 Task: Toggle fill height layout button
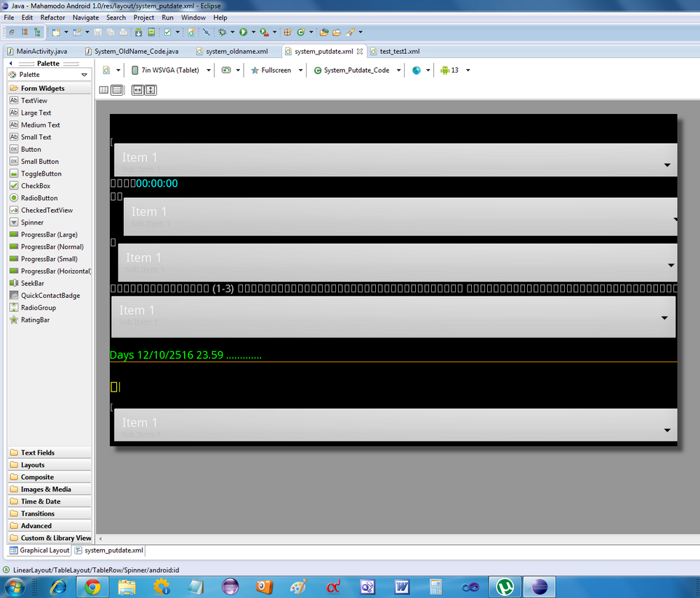(x=150, y=90)
